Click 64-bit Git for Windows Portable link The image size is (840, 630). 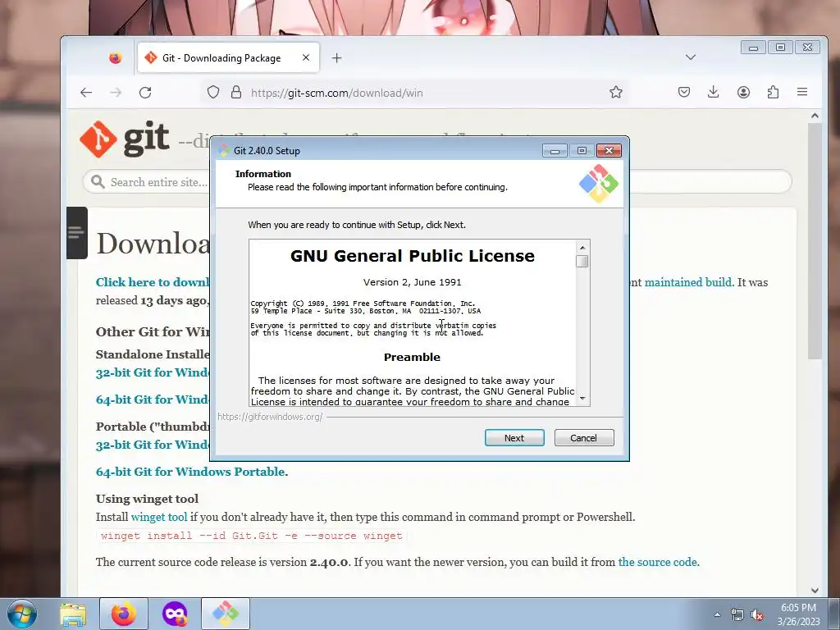[190, 472]
